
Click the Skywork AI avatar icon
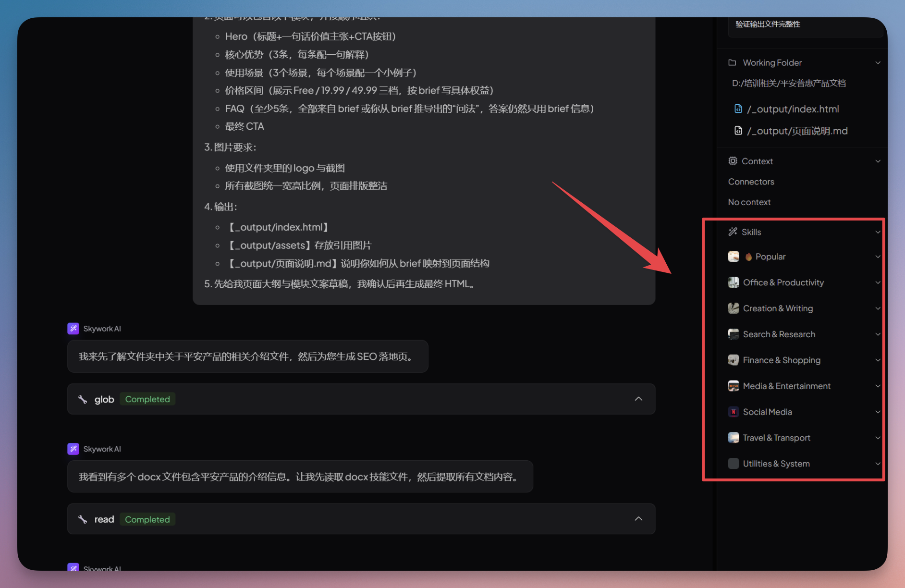click(73, 329)
